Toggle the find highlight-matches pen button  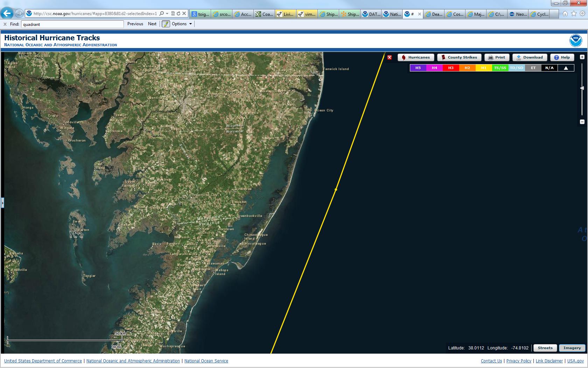point(166,24)
